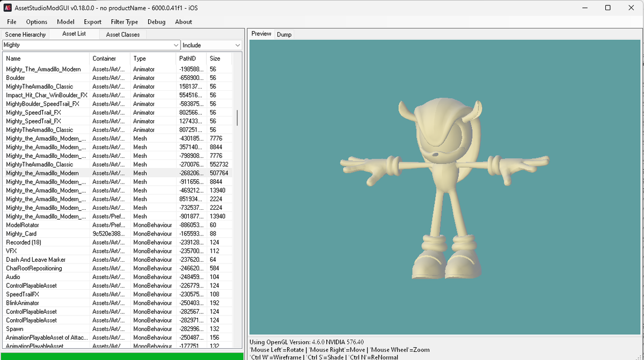Sort assets by the Container column header
Viewport: 644px width, 360px height.
110,58
